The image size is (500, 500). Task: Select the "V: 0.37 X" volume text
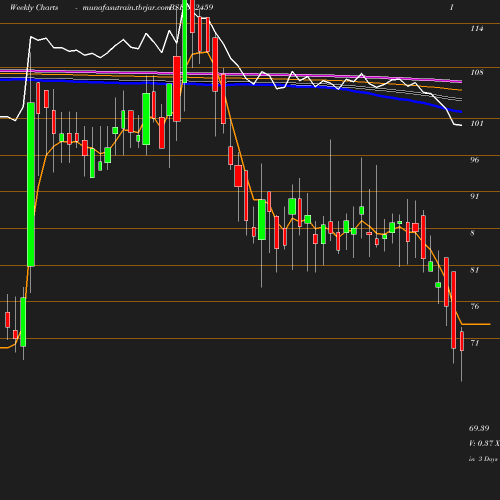(x=484, y=443)
